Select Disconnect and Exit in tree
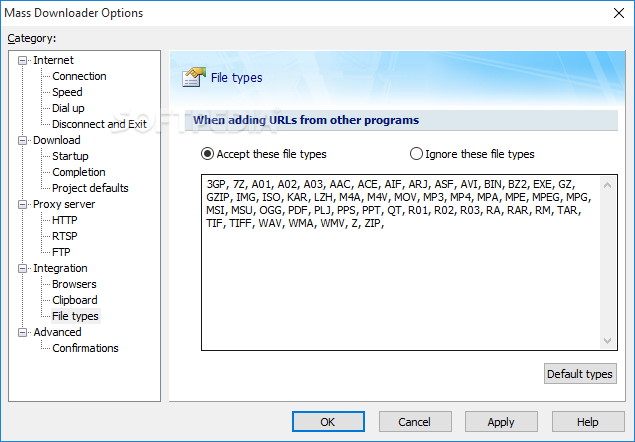The height and width of the screenshot is (442, 635). tap(99, 124)
